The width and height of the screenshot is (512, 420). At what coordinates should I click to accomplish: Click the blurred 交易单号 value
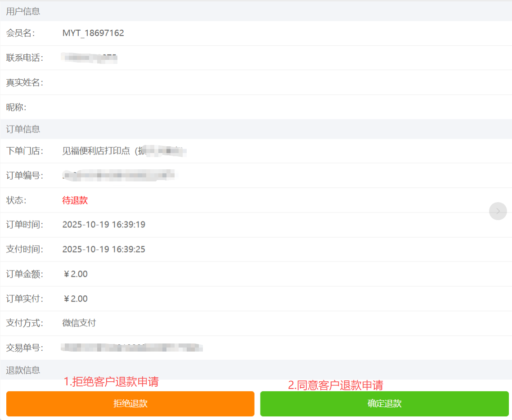(x=131, y=347)
